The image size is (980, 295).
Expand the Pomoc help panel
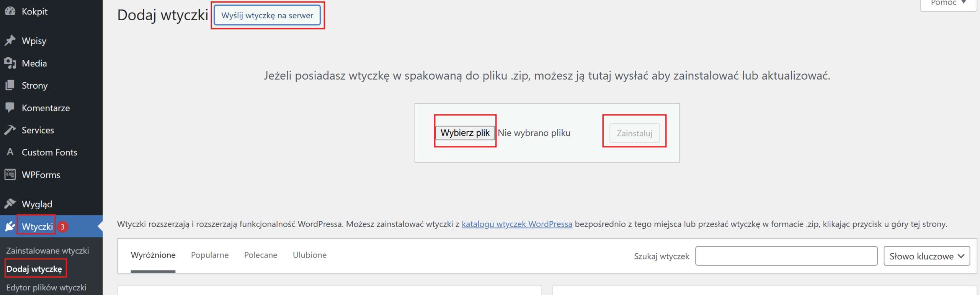[x=948, y=3]
